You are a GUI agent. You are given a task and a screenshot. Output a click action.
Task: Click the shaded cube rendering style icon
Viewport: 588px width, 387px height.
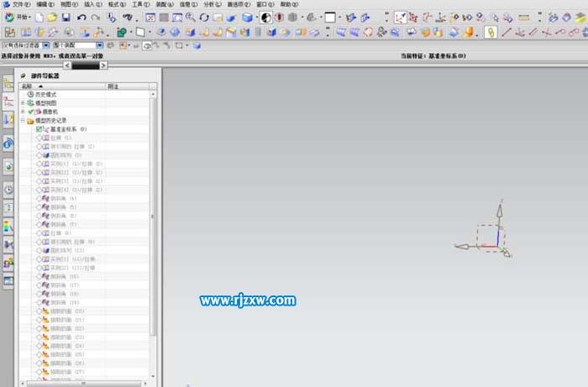248,18
